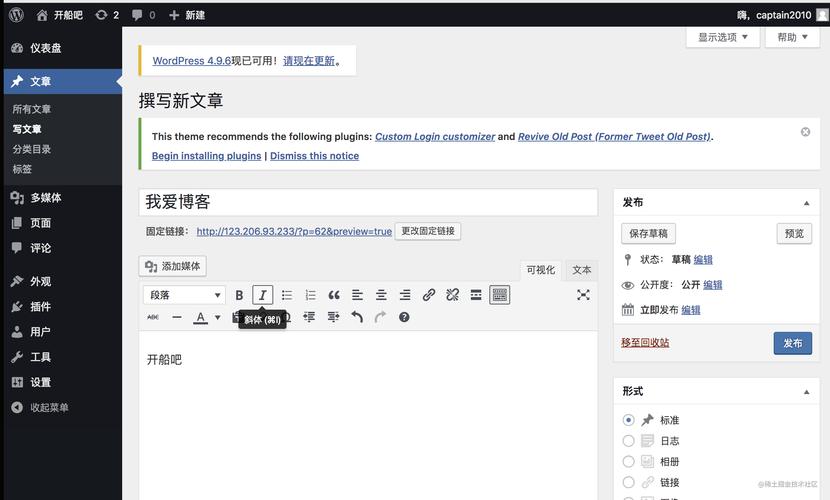This screenshot has height=500, width=830.
Task: Expand the 帮助 help panel
Action: click(792, 37)
